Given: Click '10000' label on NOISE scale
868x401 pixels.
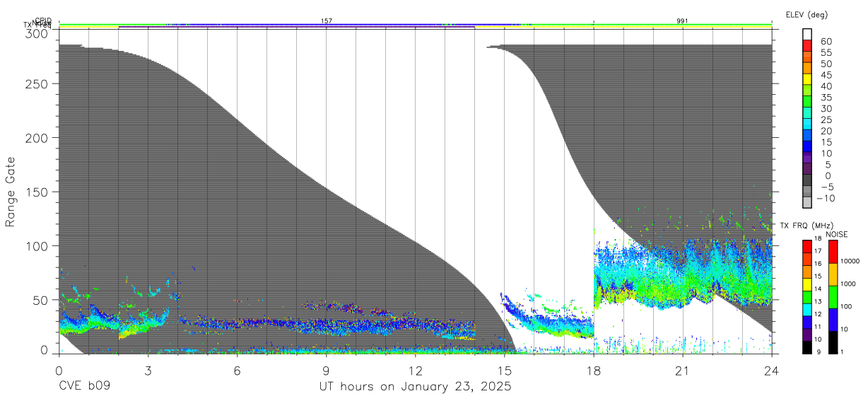Looking at the screenshot, I should tap(850, 261).
